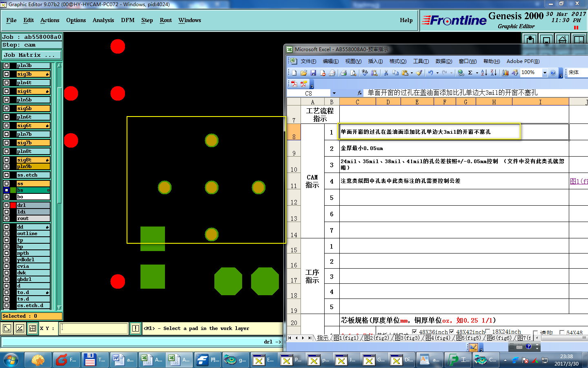This screenshot has width=588, height=368.
Task: Click the Genesis layer list scroll-down arrow
Action: click(59, 307)
